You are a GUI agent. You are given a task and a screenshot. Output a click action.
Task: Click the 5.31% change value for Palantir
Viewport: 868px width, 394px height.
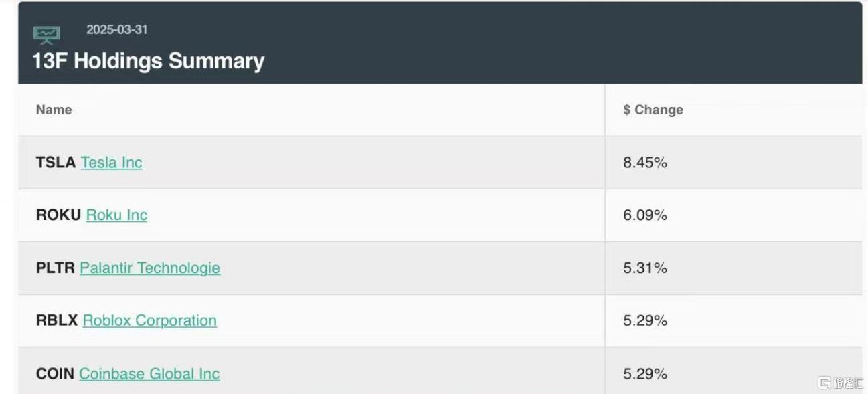[645, 268]
